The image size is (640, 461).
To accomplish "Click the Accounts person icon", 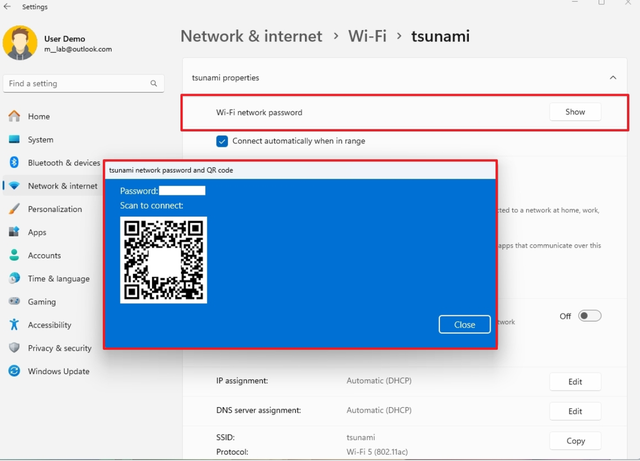I will pos(14,255).
